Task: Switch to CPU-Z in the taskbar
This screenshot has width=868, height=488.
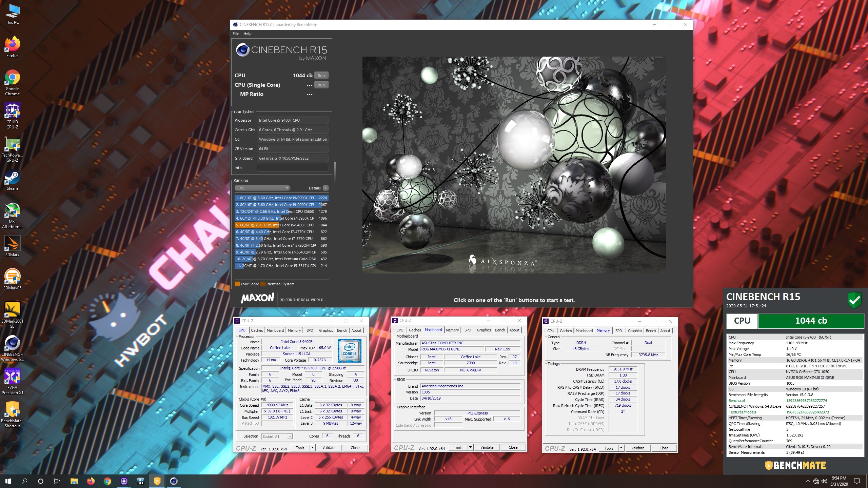Action: (x=124, y=481)
